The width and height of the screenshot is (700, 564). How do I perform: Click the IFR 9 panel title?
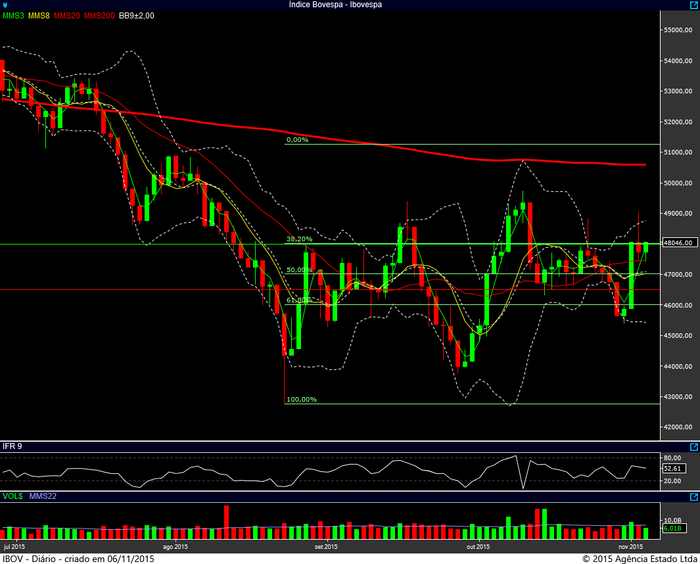pos(12,446)
